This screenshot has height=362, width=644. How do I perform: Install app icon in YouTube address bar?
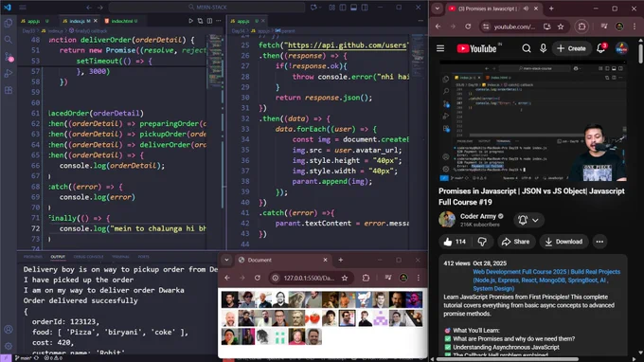click(546, 27)
